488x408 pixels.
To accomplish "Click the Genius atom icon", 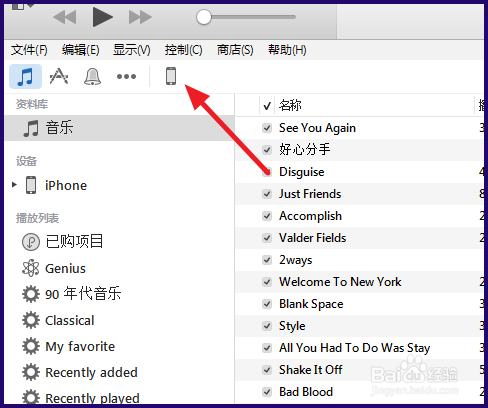I will click(x=31, y=268).
